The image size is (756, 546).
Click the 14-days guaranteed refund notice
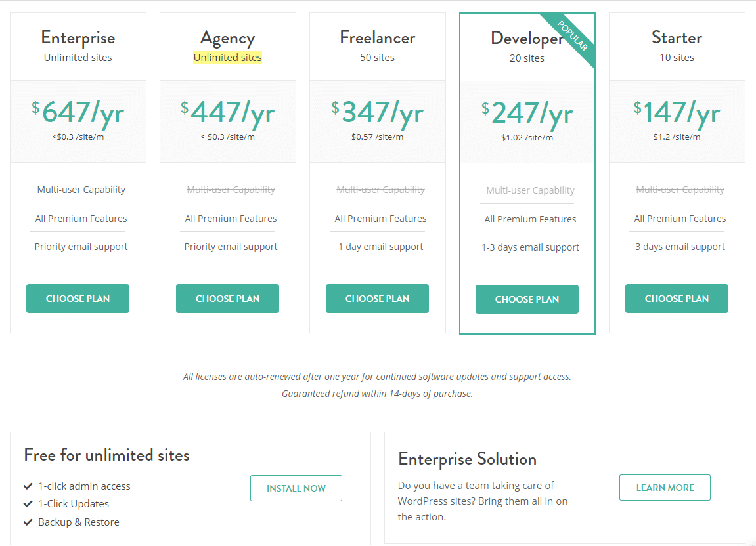pyautogui.click(x=377, y=394)
